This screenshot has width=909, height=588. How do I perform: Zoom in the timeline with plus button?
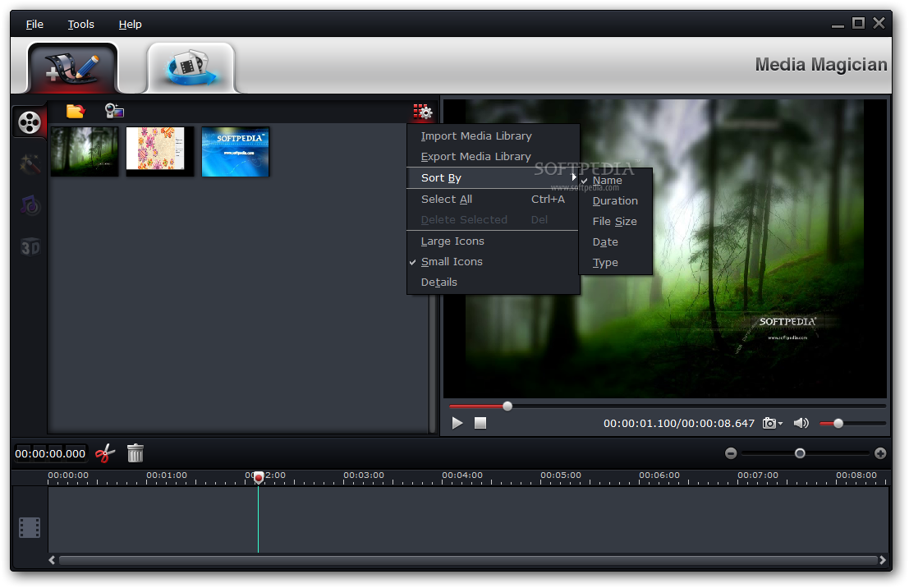[880, 453]
